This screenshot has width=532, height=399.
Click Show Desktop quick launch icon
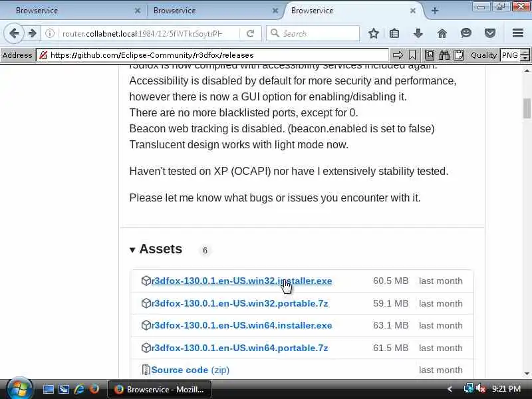tap(48, 389)
